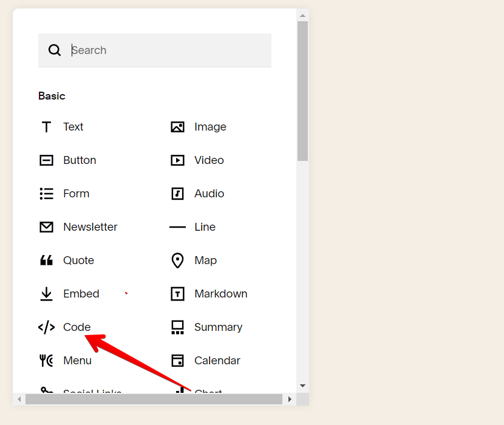Select the Form block icon
The height and width of the screenshot is (425, 504).
(x=46, y=194)
